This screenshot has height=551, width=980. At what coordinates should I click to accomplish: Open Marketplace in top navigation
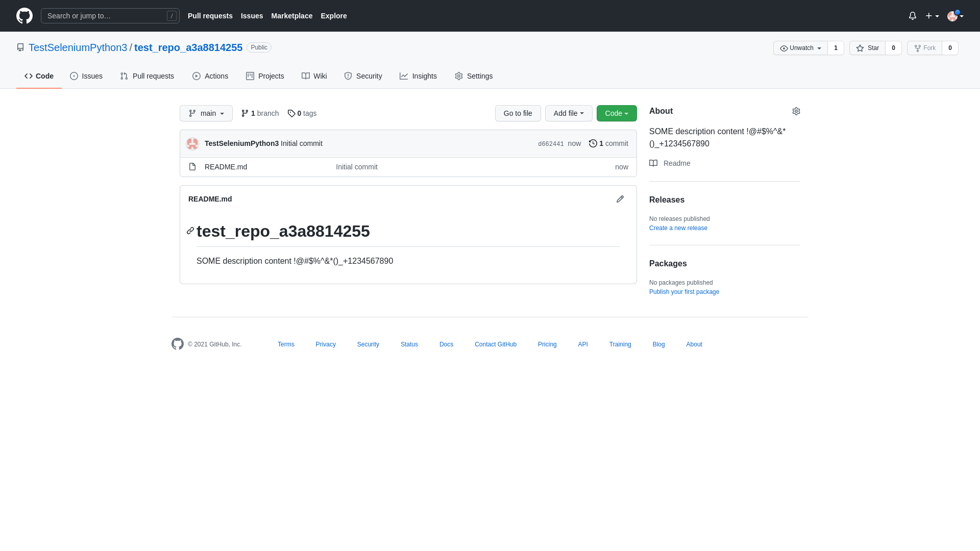click(x=292, y=16)
